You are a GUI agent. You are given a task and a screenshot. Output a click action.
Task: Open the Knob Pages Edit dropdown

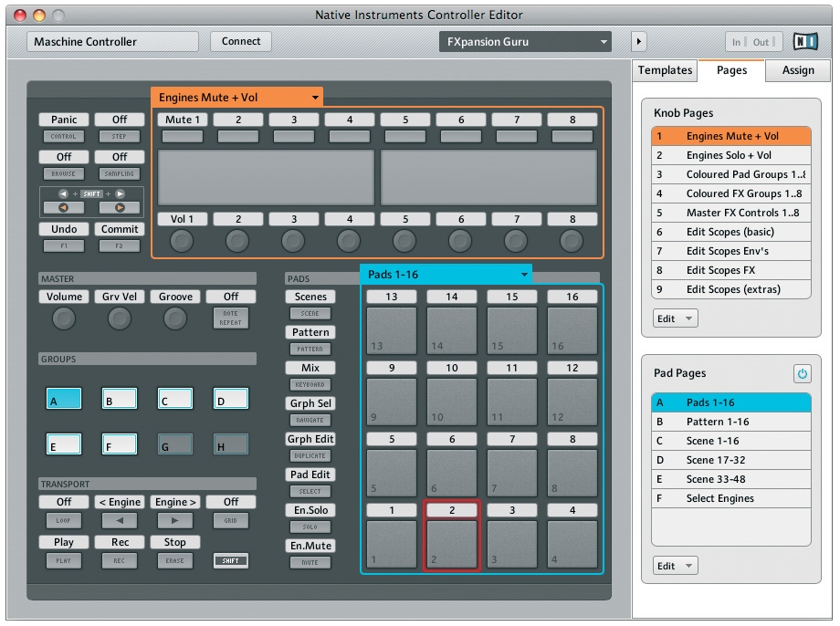pyautogui.click(x=675, y=318)
